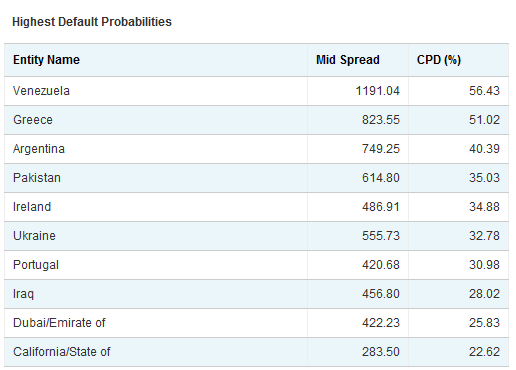Click the Mid Spread column header
Viewport: 516px width, 370px height.
[x=348, y=60]
